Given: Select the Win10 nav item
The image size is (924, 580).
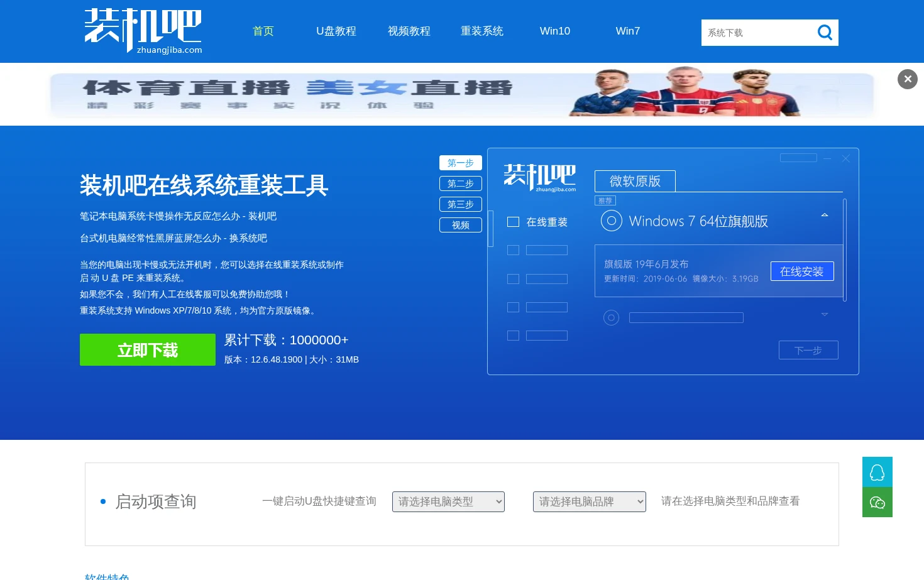Looking at the screenshot, I should pyautogui.click(x=555, y=31).
